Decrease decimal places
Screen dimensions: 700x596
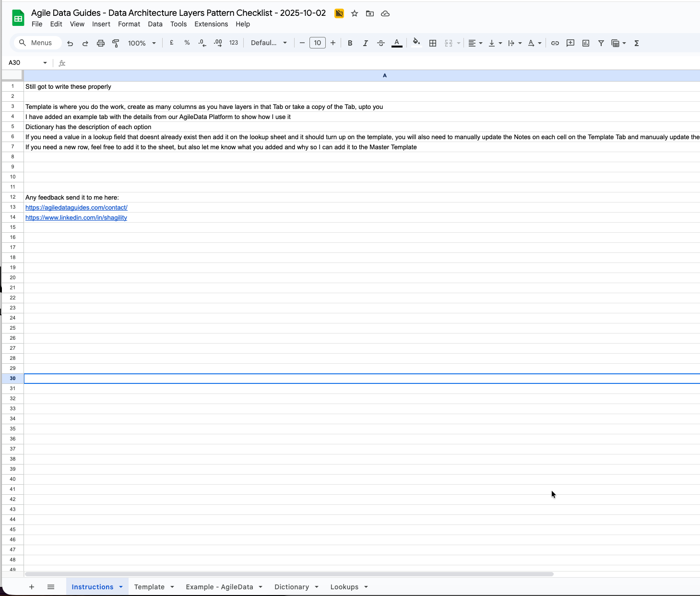coord(202,43)
